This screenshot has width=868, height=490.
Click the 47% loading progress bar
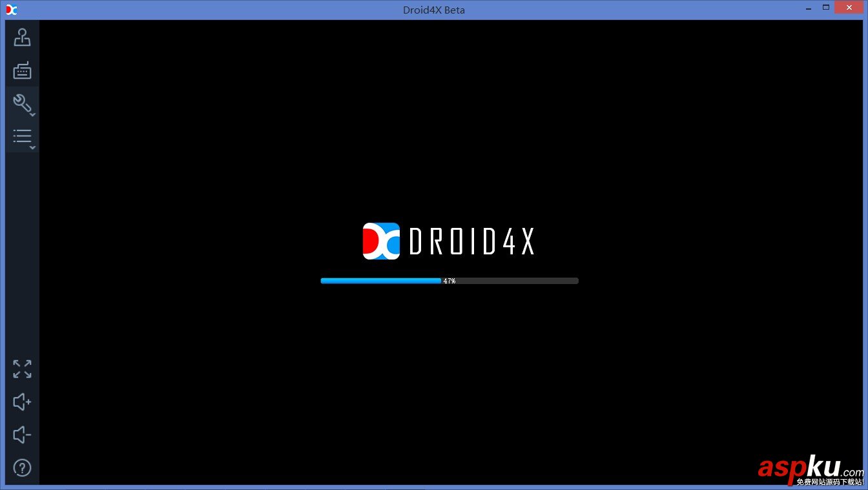pos(449,281)
